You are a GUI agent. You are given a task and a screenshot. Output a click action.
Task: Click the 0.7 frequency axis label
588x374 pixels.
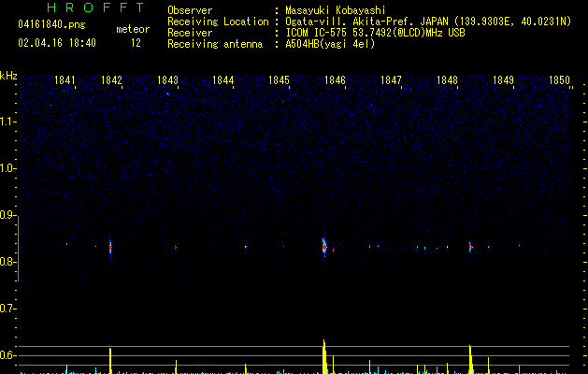pos(7,309)
